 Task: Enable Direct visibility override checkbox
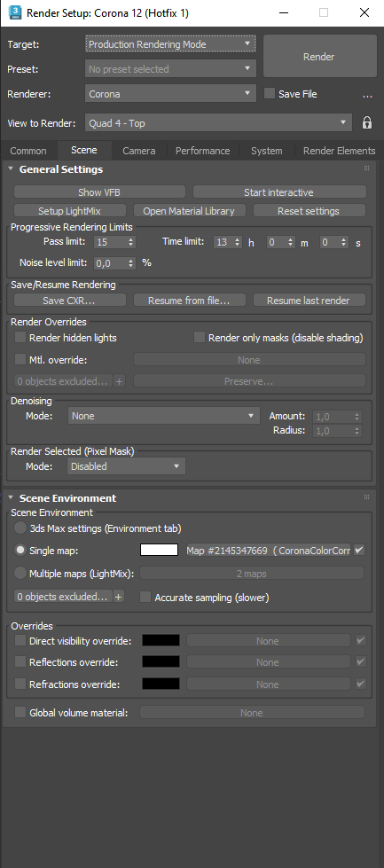point(20,640)
